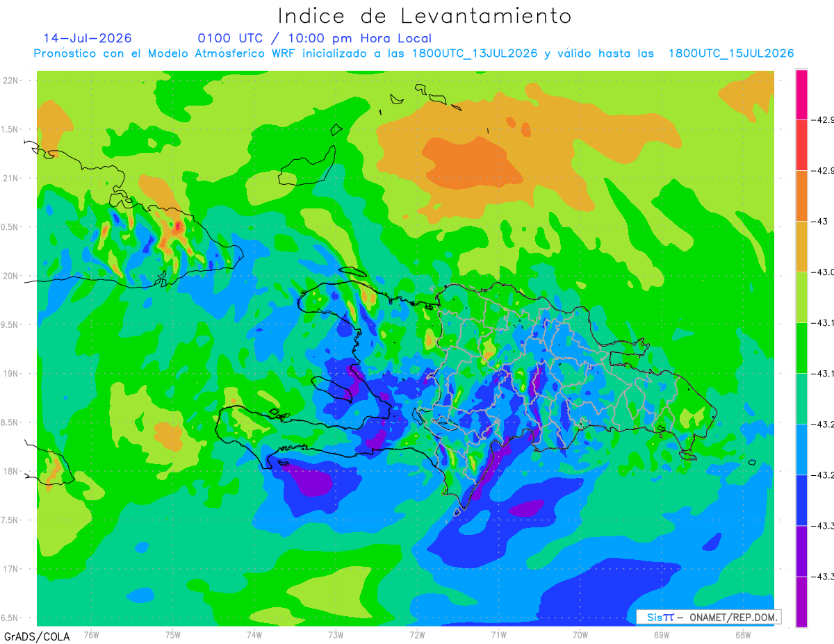Viewport: 834px width, 644px height.
Task: Click the legend value '-43.0'
Action: [x=823, y=272]
